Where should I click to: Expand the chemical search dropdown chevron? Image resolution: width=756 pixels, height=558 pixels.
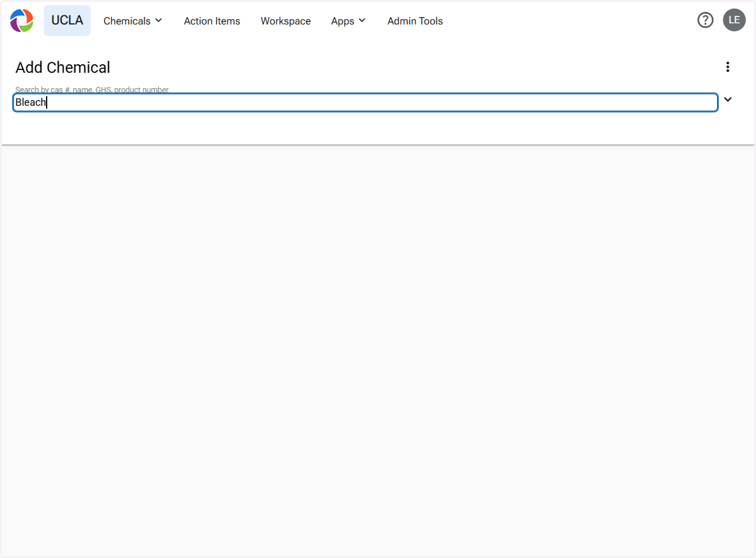[728, 100]
